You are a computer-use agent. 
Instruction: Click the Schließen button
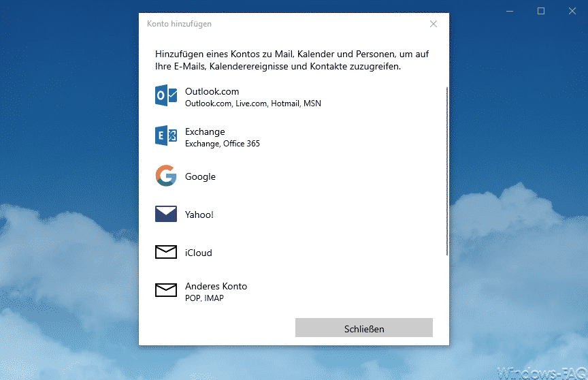pyautogui.click(x=363, y=328)
